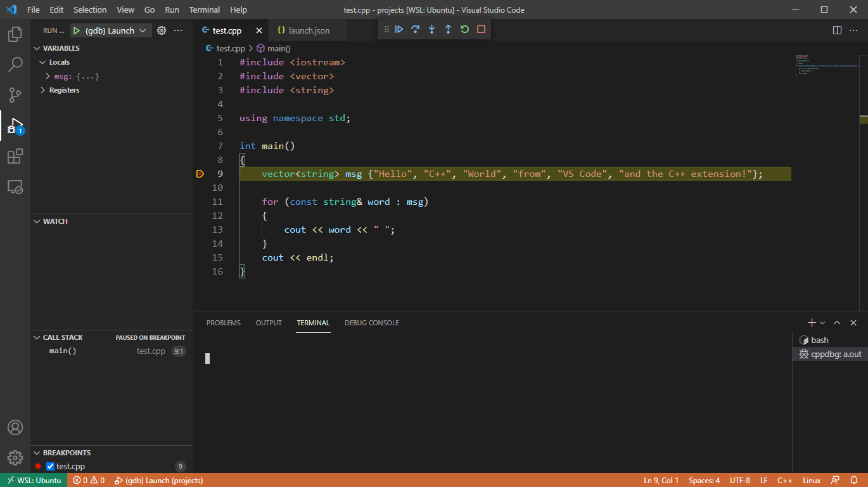Open the new terminal profile dropdown arrow
The width and height of the screenshot is (868, 487).
(822, 323)
